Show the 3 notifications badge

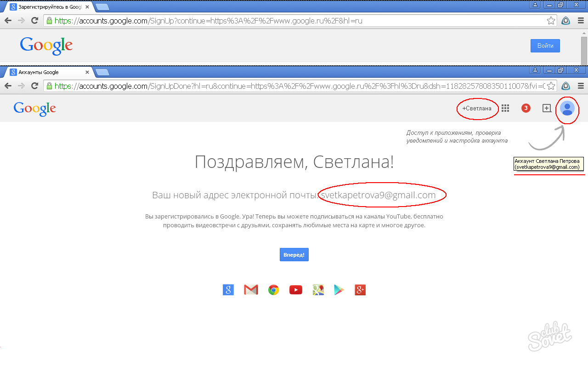coord(526,108)
